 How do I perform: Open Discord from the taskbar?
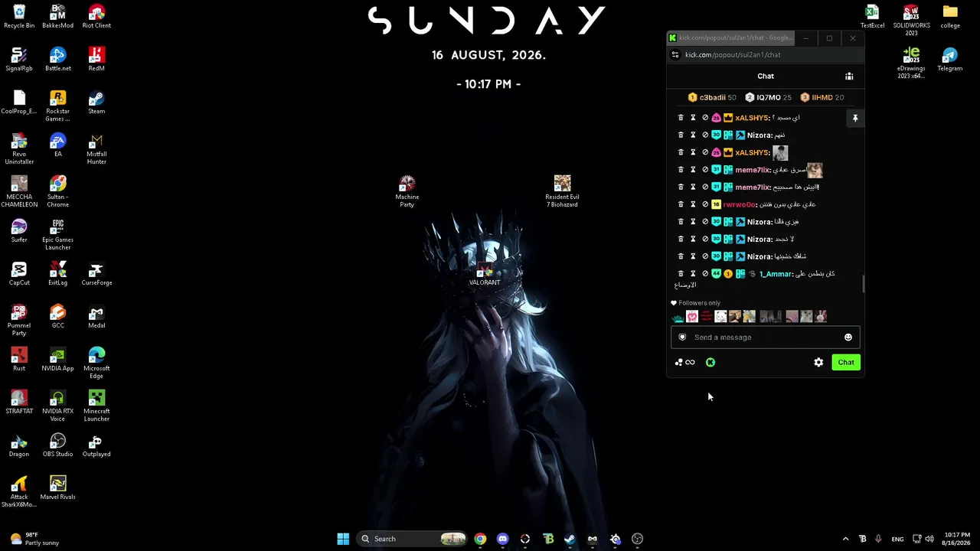pos(502,539)
